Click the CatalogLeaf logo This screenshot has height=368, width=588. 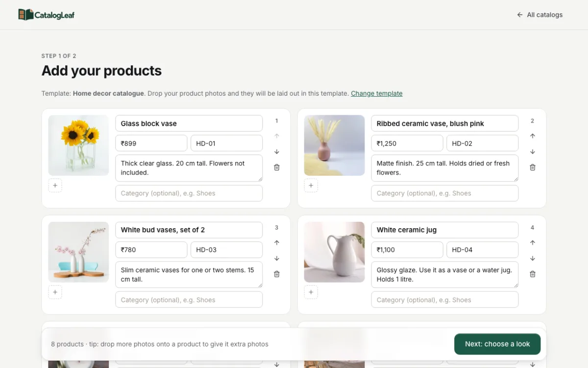coord(46,15)
